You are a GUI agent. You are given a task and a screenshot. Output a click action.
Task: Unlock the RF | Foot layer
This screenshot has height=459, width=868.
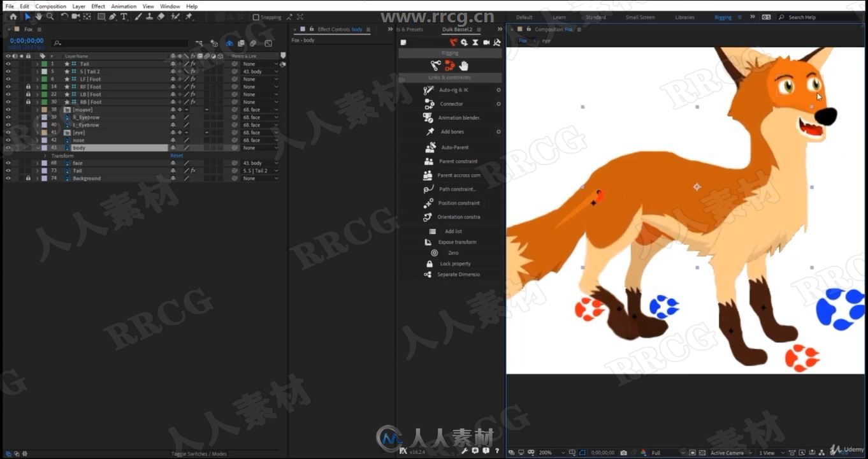[x=28, y=87]
